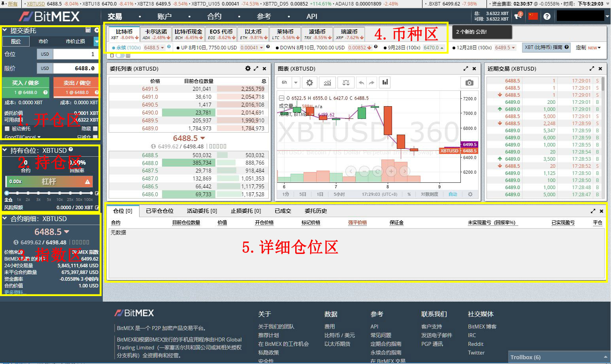611x364 pixels.
Task: Open GoodTillCancel time-in-force dropdown
Action: (x=23, y=137)
